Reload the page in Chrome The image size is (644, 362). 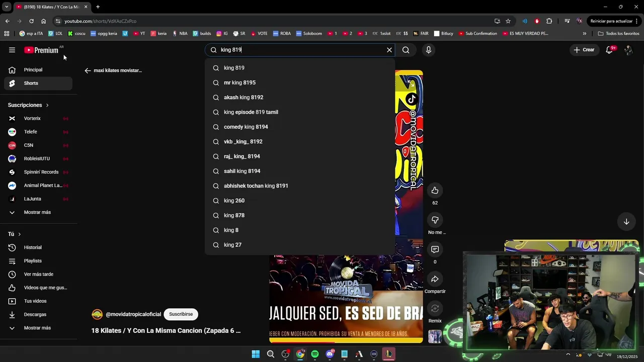point(31,21)
